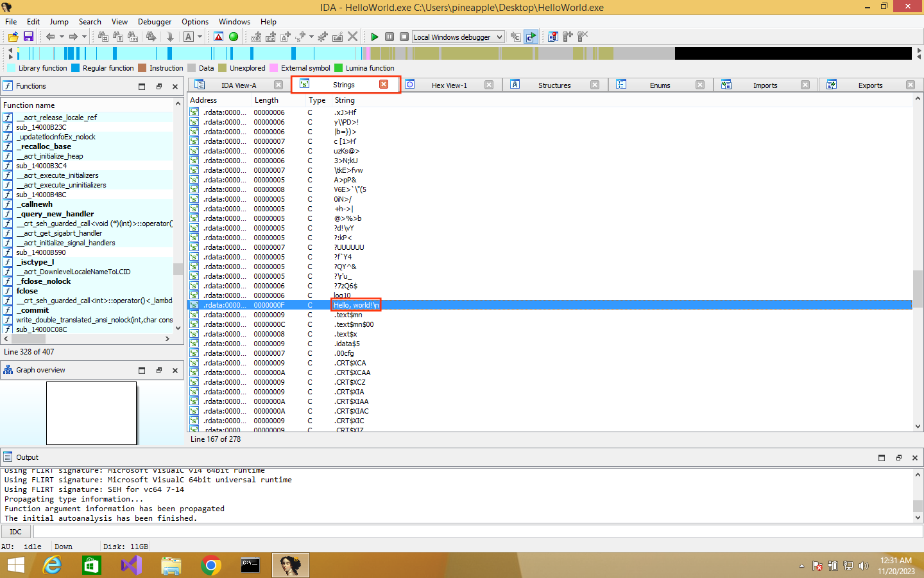The image size is (924, 578).
Task: Open the Local Windows debugger combo box
Action: tap(458, 37)
